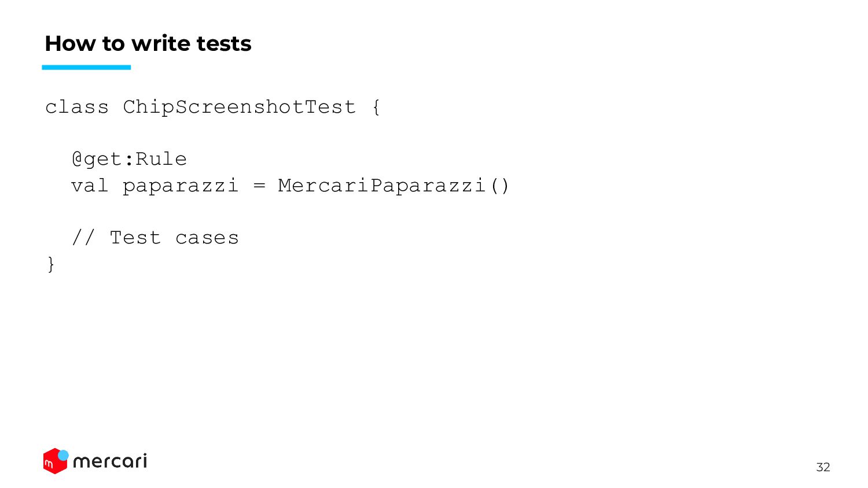Click the MercariPaparazzi() constructor call

click(393, 186)
